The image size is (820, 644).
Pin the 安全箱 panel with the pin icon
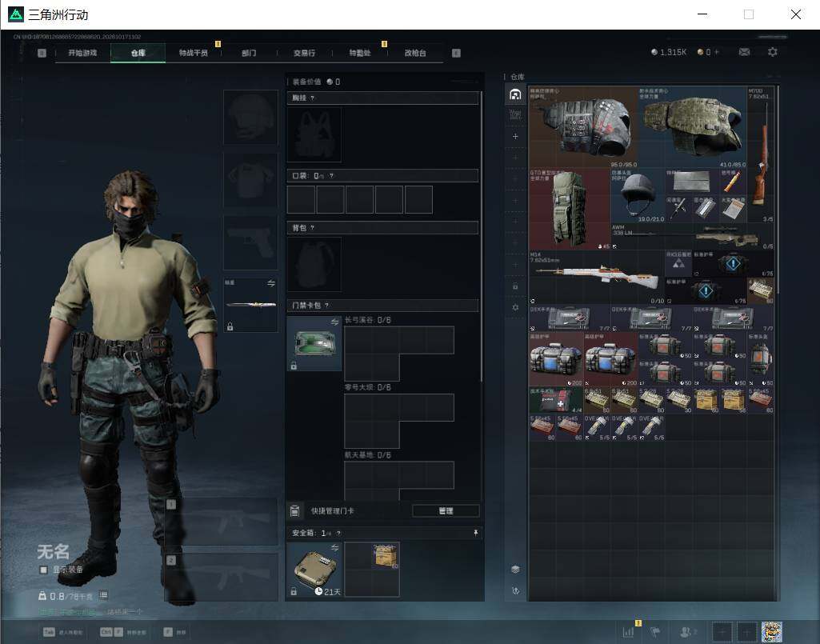point(475,533)
